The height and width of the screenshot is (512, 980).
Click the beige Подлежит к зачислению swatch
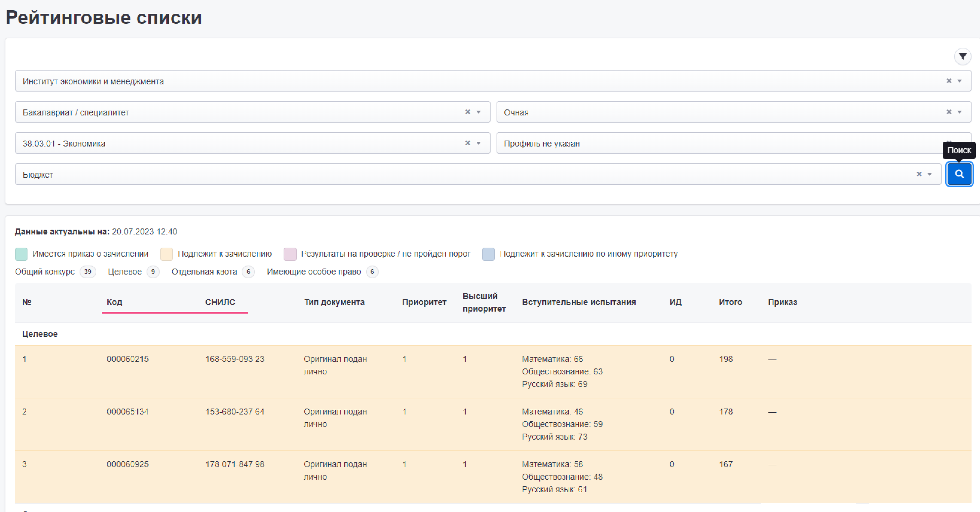click(167, 254)
